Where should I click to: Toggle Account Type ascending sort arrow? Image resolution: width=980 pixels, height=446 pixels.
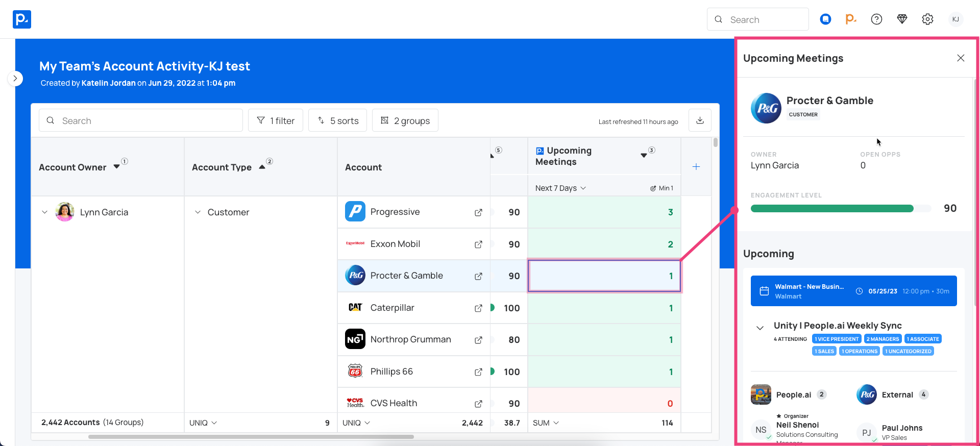pos(262,167)
